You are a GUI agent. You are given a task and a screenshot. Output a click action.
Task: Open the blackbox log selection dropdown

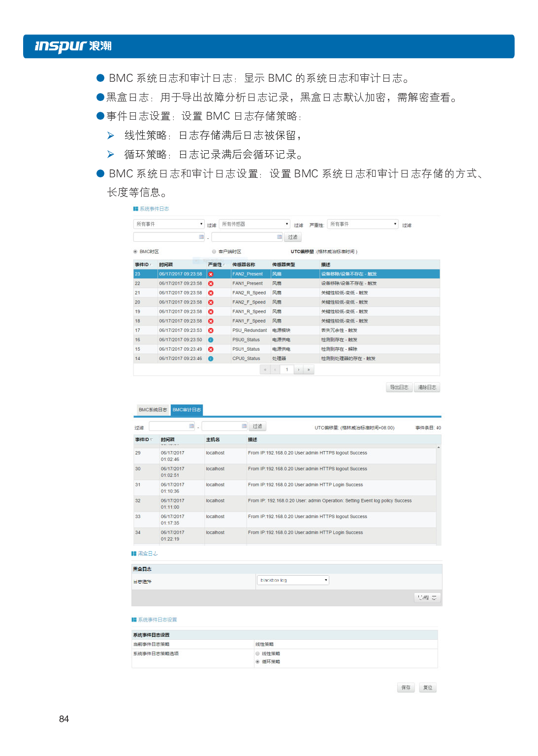click(x=293, y=580)
